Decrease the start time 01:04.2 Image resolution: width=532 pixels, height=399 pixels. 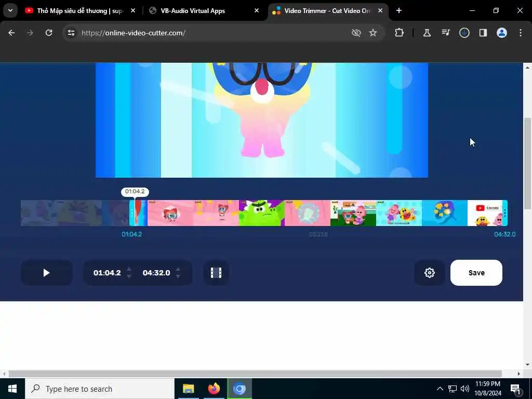[129, 276]
